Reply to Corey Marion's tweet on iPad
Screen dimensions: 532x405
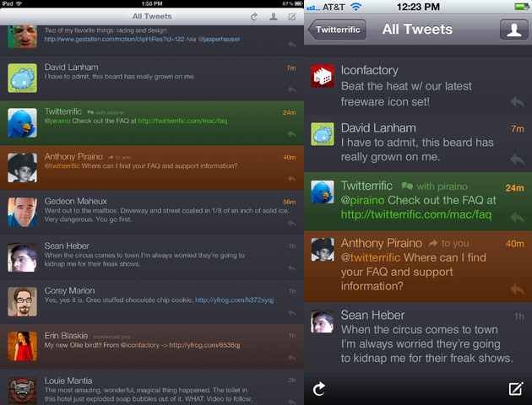click(x=291, y=312)
